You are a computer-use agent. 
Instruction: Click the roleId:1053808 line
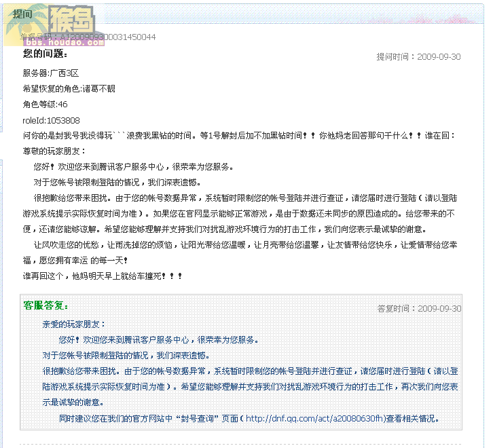(x=51, y=120)
